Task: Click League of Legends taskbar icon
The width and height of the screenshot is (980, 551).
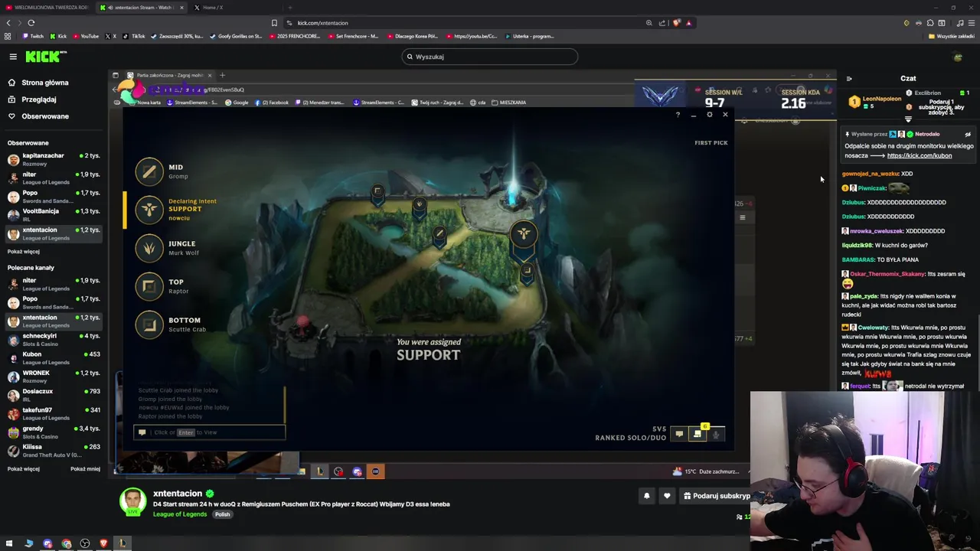Action: 122,544
